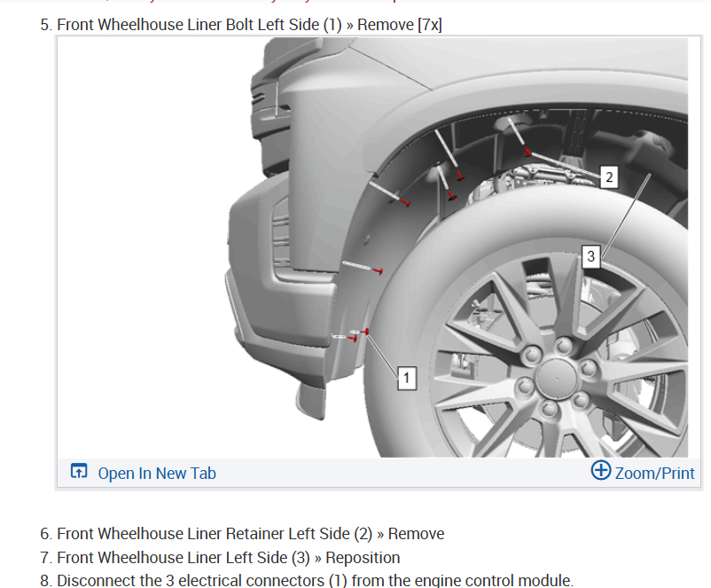Click the [7x] quantity text

point(430,25)
